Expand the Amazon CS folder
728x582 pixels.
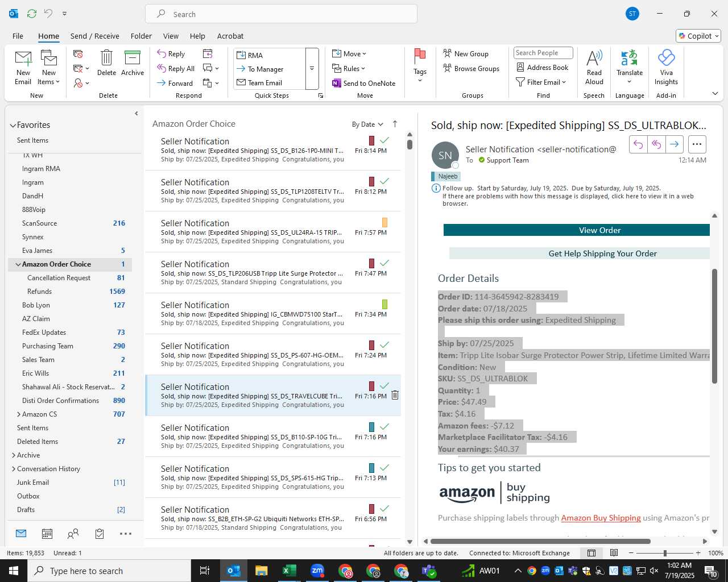click(x=19, y=414)
